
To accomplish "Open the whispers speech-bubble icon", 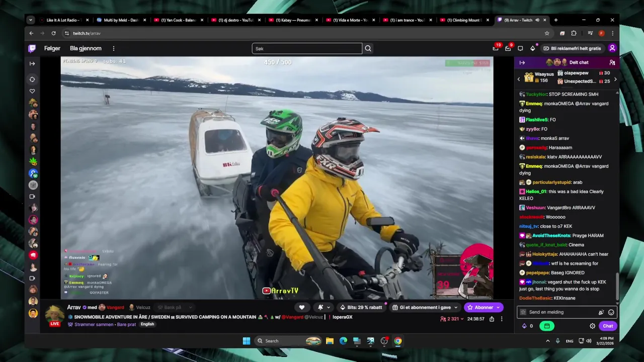I will [x=520, y=48].
